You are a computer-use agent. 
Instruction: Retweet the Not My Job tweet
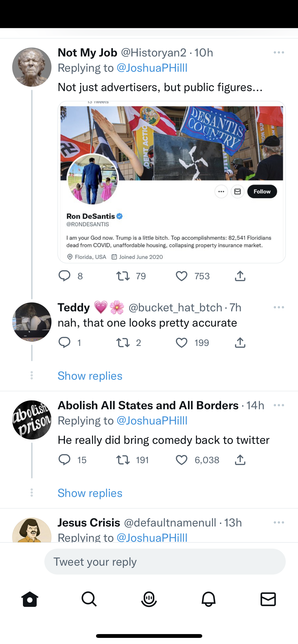(123, 276)
